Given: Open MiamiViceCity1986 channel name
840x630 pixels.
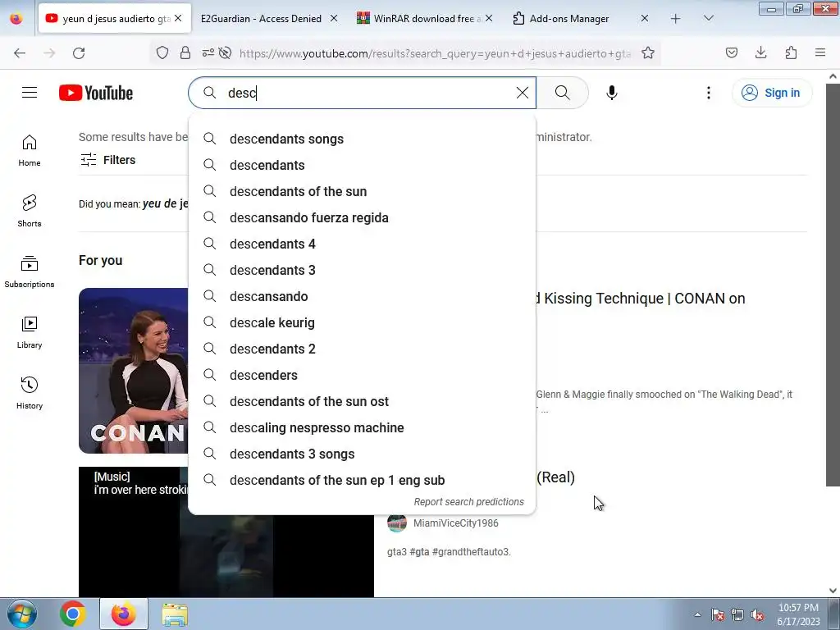Looking at the screenshot, I should [455, 523].
